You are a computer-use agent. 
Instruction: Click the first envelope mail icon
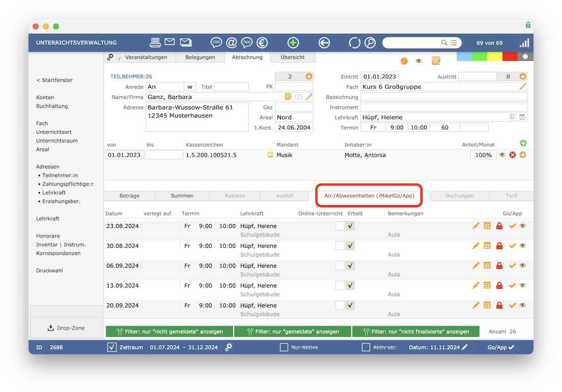click(170, 42)
